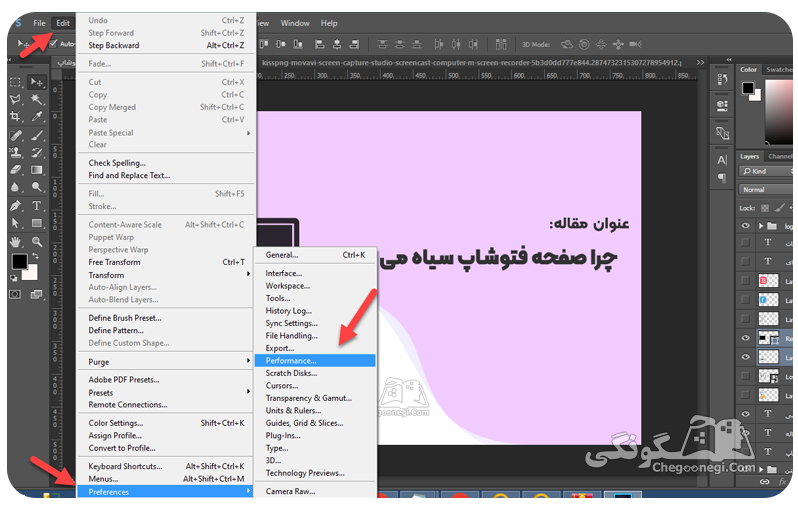Select the Eyedropper tool
The width and height of the screenshot is (798, 508).
pos(37,117)
